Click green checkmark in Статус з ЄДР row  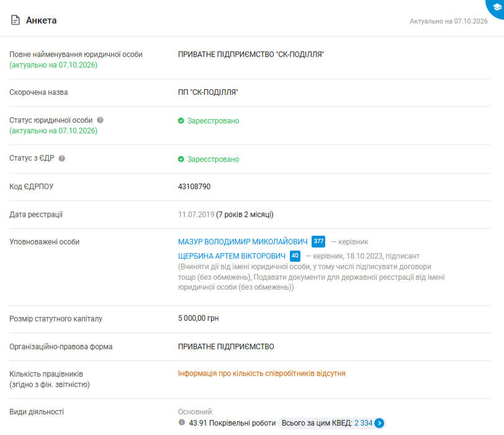point(181,159)
